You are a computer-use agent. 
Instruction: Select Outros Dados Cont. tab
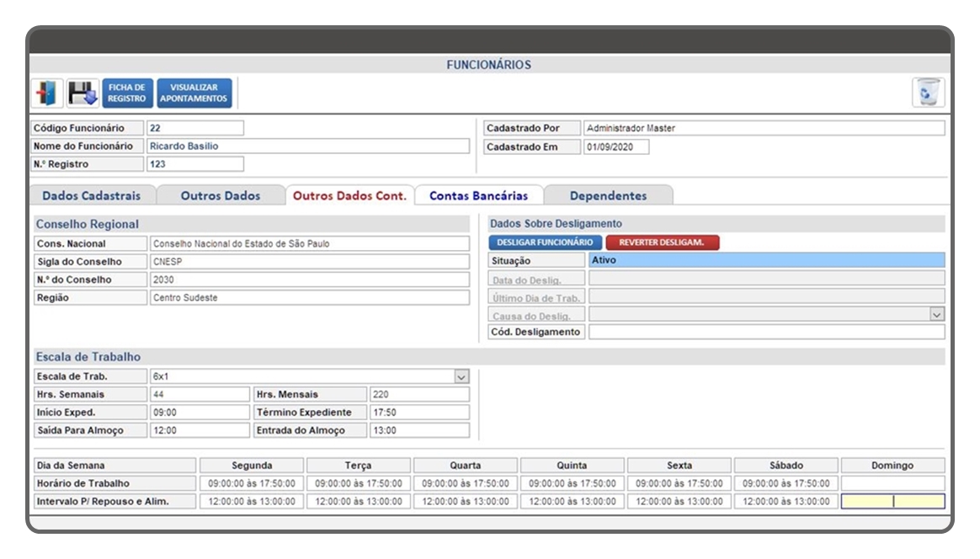pos(349,195)
